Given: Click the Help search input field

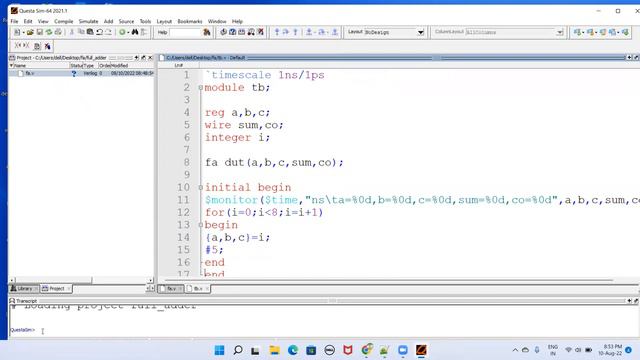Looking at the screenshot, I should click(185, 32).
